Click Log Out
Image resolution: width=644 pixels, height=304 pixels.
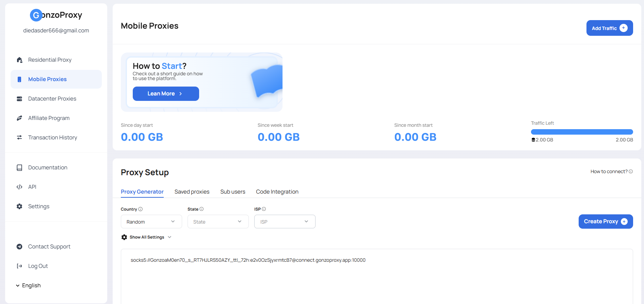click(56, 266)
